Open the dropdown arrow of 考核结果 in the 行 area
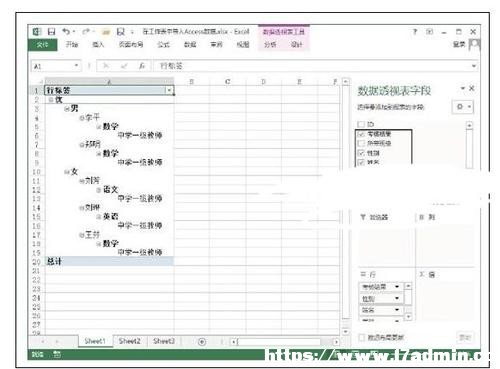This screenshot has height=369, width=500. [x=397, y=287]
